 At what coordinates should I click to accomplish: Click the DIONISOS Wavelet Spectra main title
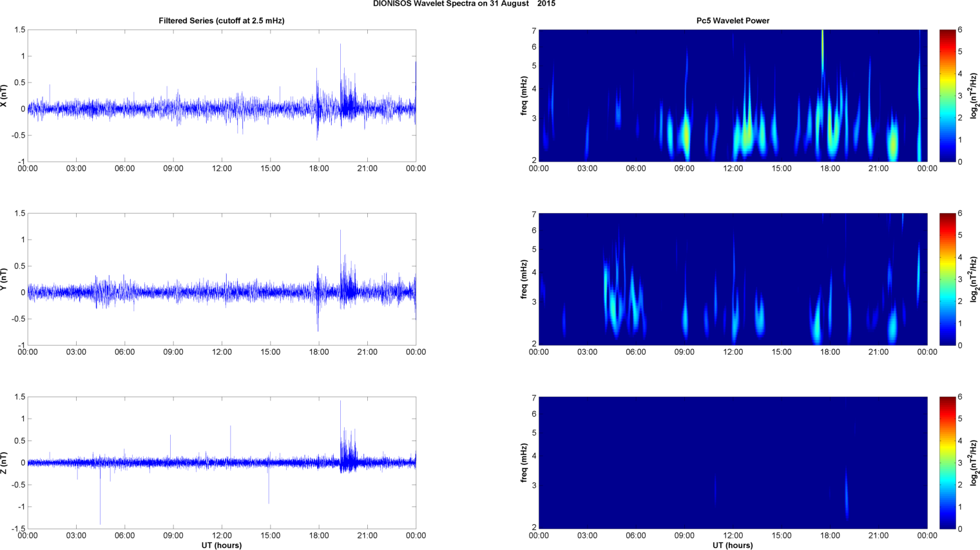[x=464, y=4]
